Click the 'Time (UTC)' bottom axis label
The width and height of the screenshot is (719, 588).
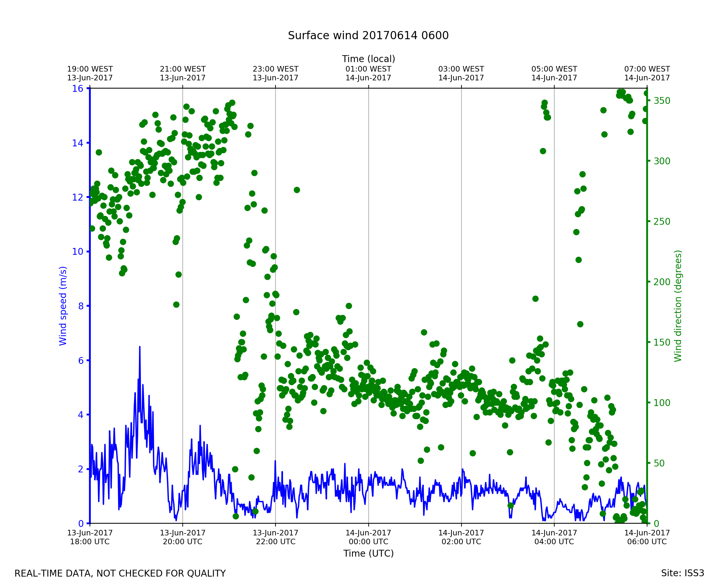pos(368,553)
